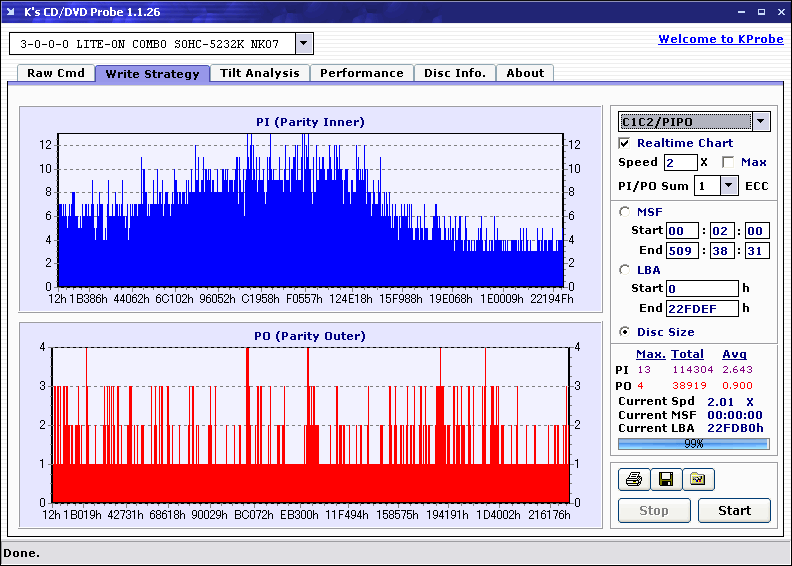Image resolution: width=792 pixels, height=566 pixels.
Task: Select the LBA radio button
Action: pyautogui.click(x=625, y=269)
